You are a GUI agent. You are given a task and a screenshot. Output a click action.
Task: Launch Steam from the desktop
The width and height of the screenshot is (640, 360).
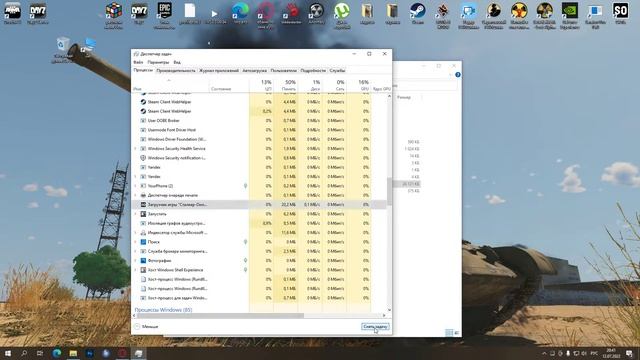(x=418, y=11)
